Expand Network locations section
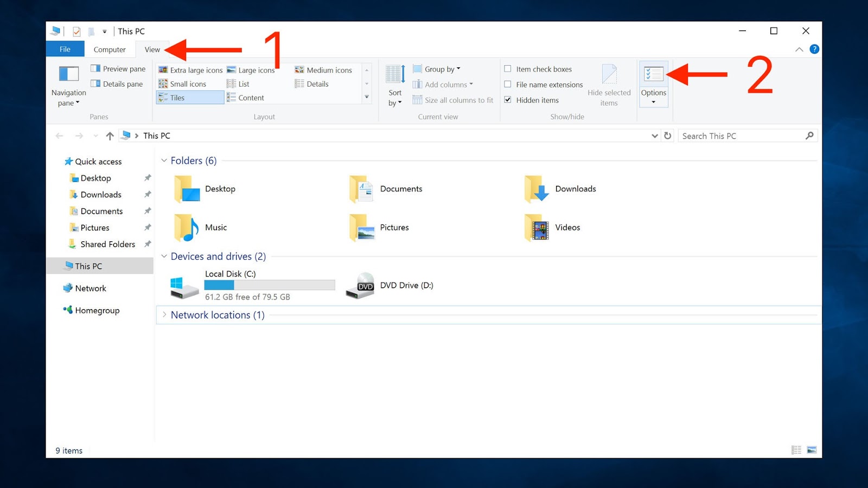 (164, 314)
